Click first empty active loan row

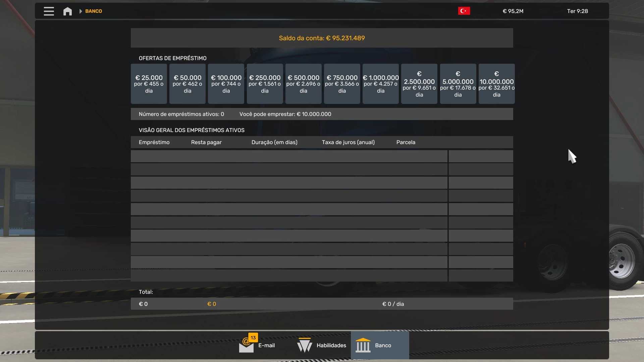click(x=289, y=156)
